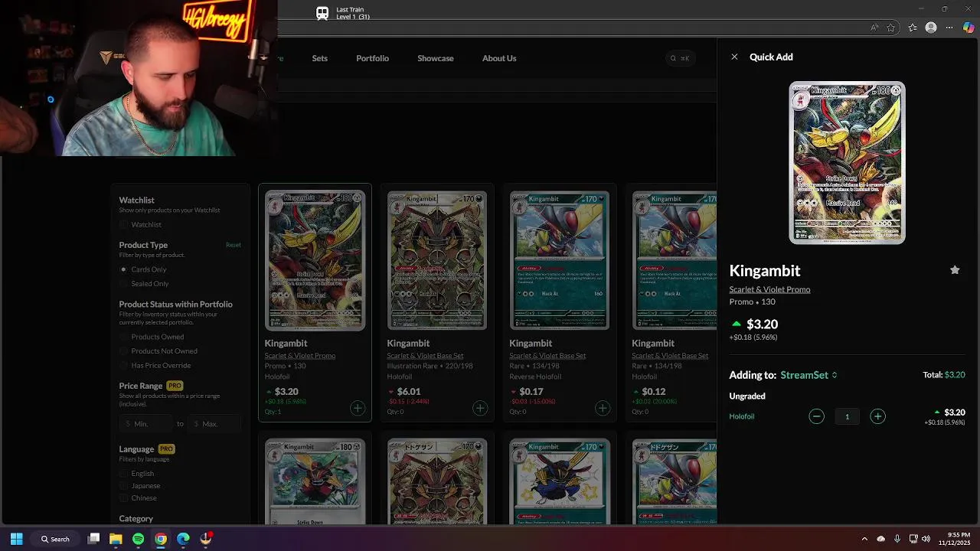Open the About Us page
This screenshot has height=551, width=980.
pos(499,58)
